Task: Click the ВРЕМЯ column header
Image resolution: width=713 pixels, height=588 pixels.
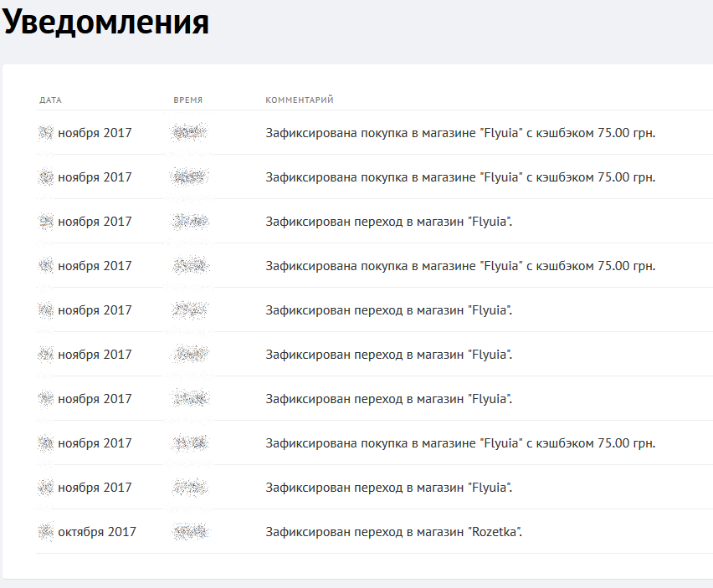Action: click(187, 100)
